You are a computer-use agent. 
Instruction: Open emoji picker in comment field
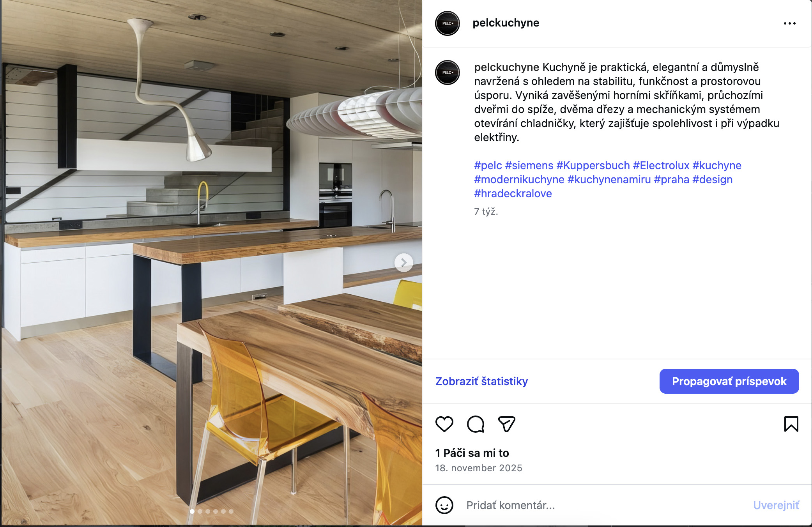[444, 505]
